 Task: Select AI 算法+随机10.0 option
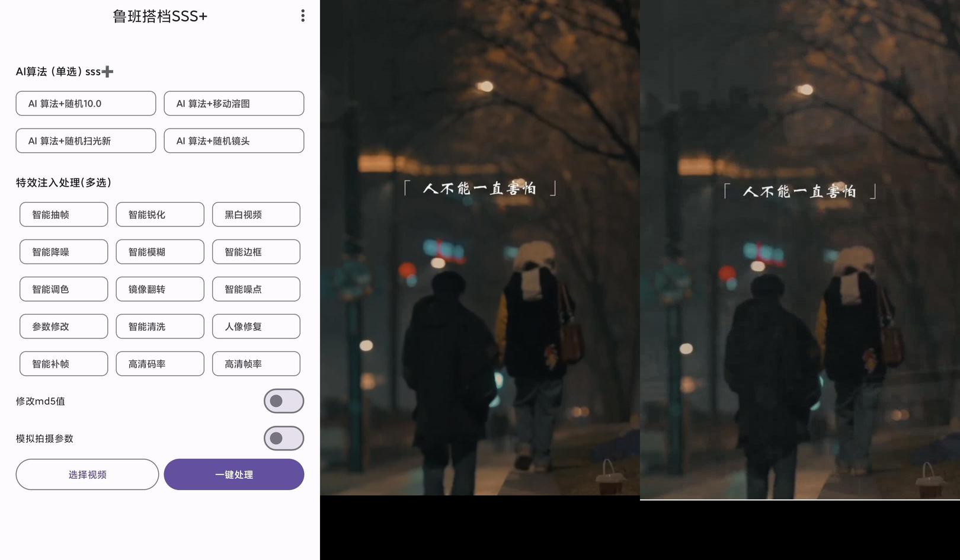pyautogui.click(x=86, y=103)
